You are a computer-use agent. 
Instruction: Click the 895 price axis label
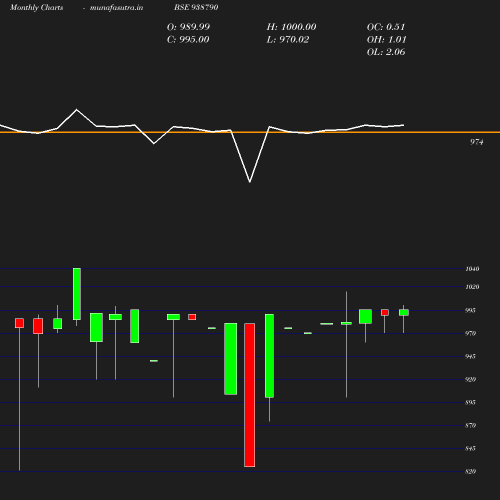(470, 402)
